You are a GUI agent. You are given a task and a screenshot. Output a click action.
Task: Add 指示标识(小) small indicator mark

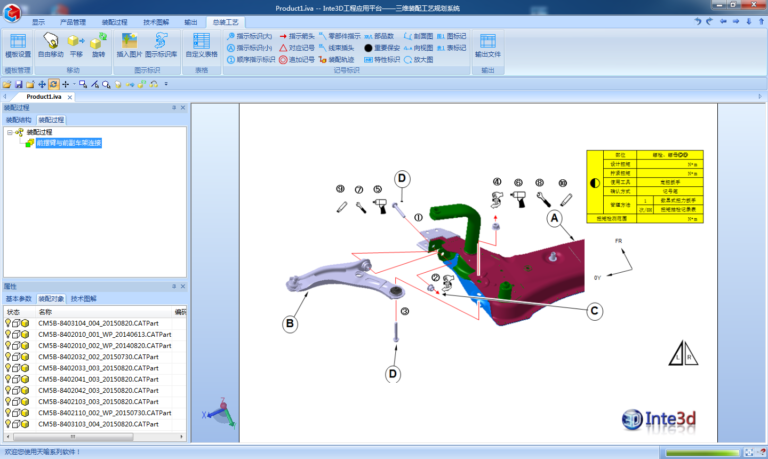249,48
